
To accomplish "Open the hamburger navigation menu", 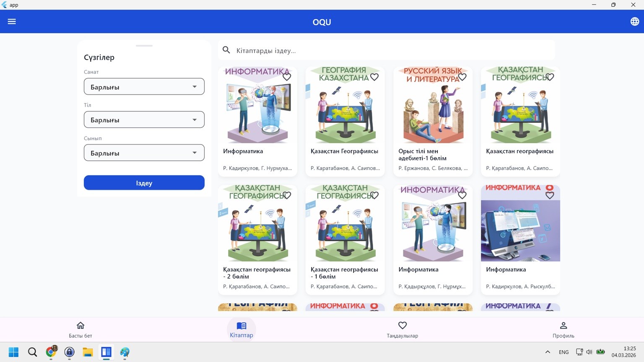I will coord(12,21).
